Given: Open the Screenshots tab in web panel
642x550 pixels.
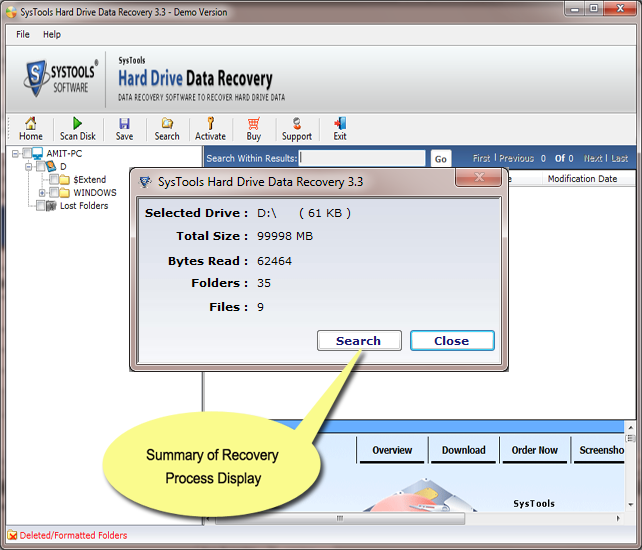Looking at the screenshot, I should [600, 450].
